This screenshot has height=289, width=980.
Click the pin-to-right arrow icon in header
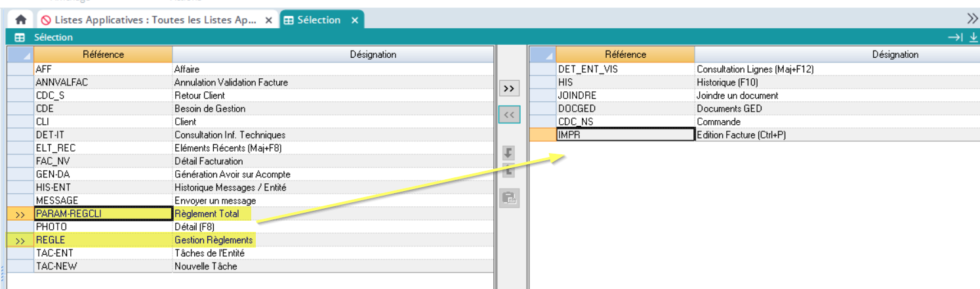(955, 37)
